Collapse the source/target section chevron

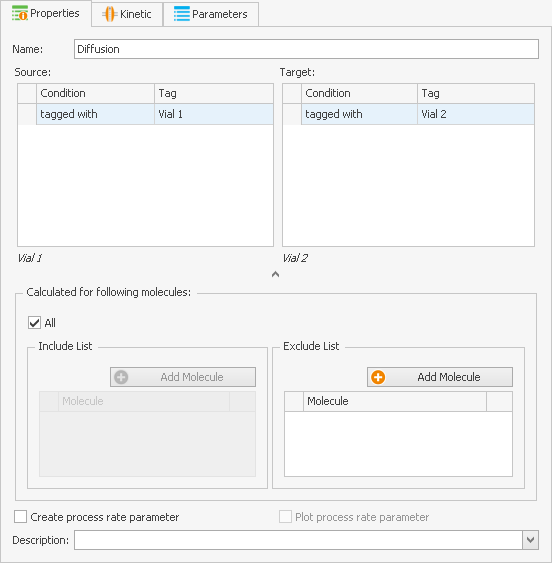(x=275, y=274)
